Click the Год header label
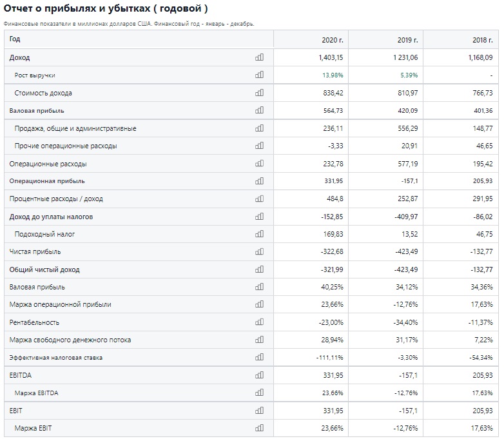This screenshot has height=439, width=504. pos(15,39)
